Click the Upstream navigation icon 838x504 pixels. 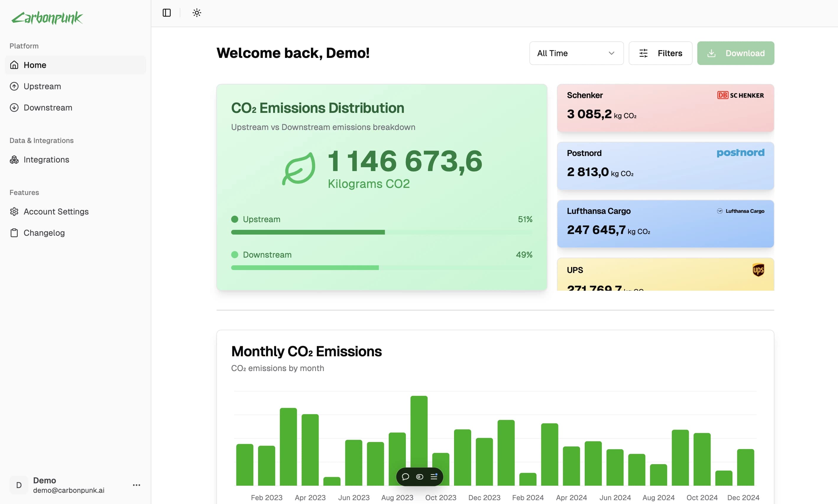tap(14, 86)
